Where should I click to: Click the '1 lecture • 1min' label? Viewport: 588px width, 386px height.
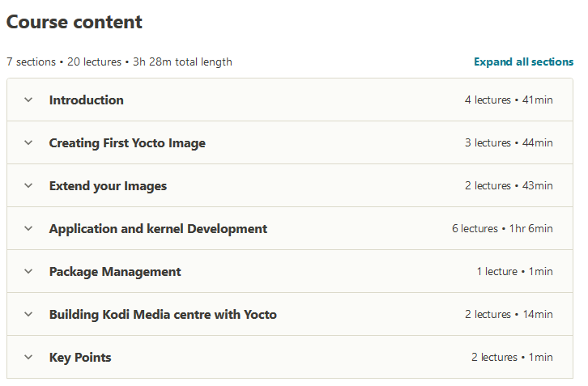(x=514, y=271)
